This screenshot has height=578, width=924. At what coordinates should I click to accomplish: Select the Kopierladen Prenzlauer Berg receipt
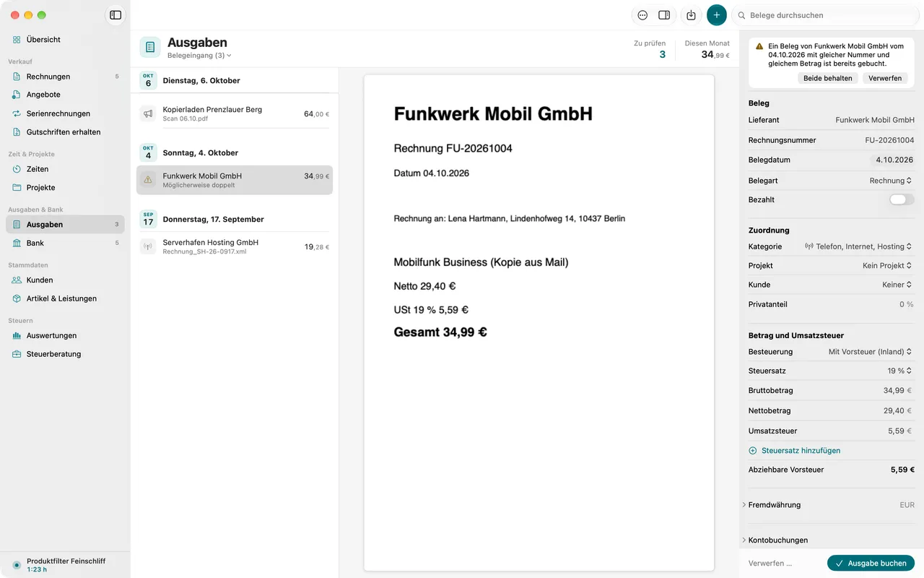click(235, 113)
